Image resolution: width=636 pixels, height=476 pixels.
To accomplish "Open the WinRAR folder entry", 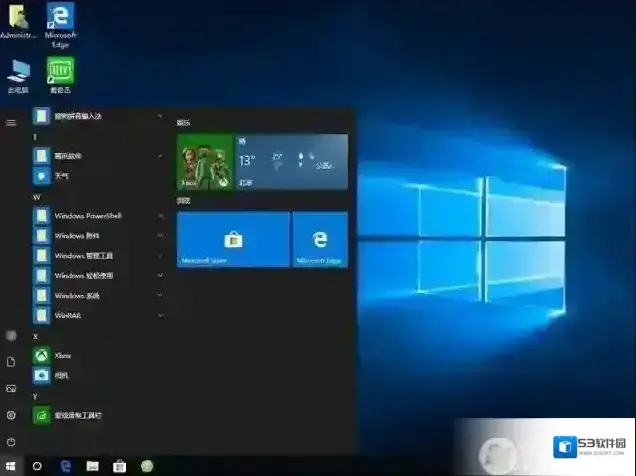I will 70,314.
